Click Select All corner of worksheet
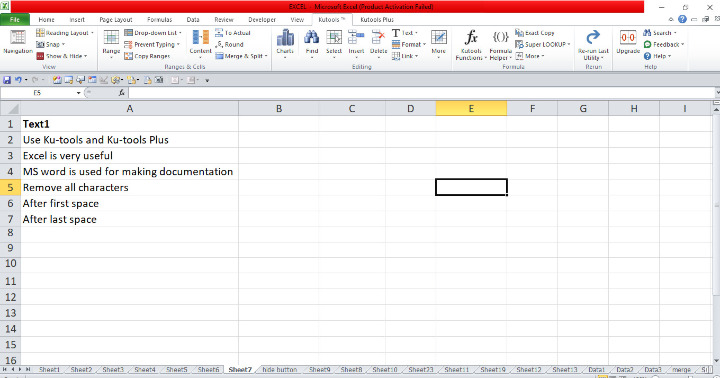Viewport: 720px width, 378px height. (x=10, y=109)
